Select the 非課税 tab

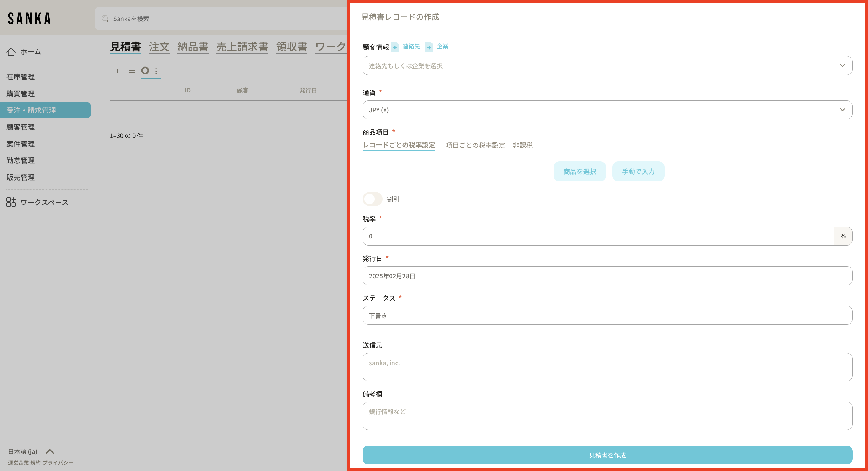[523, 145]
